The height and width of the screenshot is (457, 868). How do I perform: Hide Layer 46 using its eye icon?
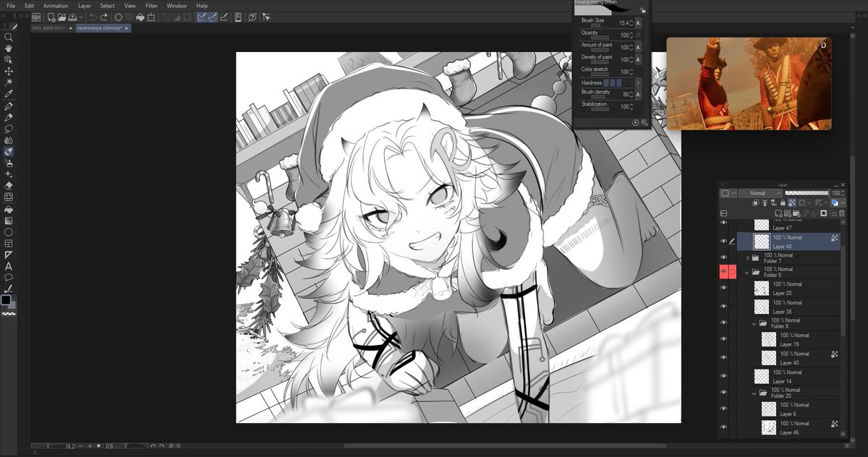point(723,427)
